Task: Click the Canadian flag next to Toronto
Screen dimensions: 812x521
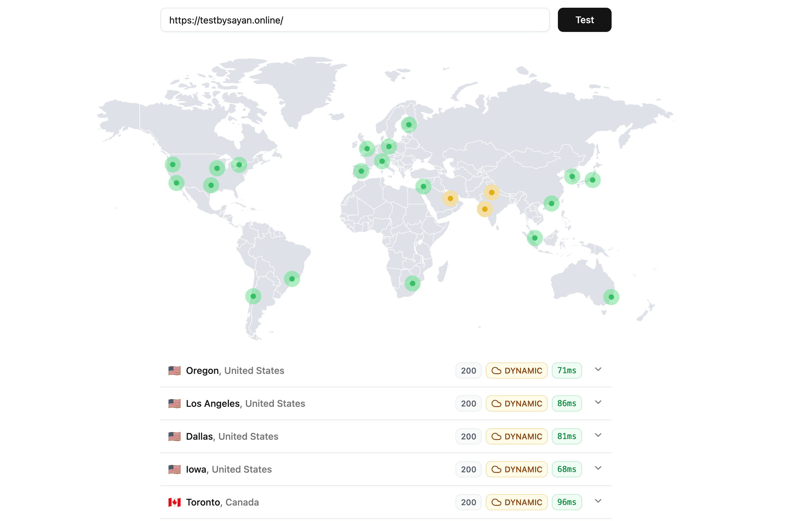Action: 175,502
